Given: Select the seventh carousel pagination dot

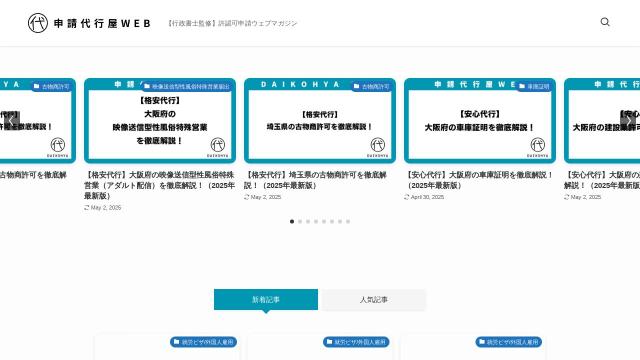Looking at the screenshot, I should [x=340, y=221].
